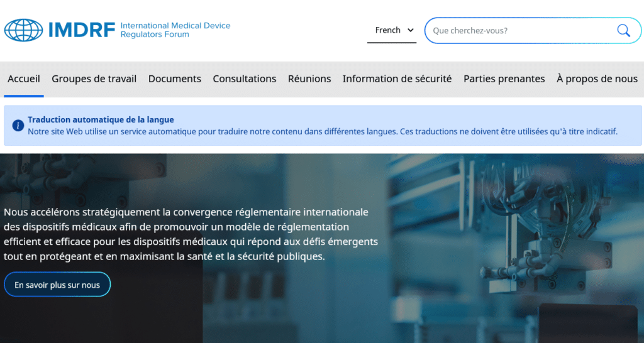644x343 pixels.
Task: Click the magnifying glass search icon
Action: [x=623, y=30]
